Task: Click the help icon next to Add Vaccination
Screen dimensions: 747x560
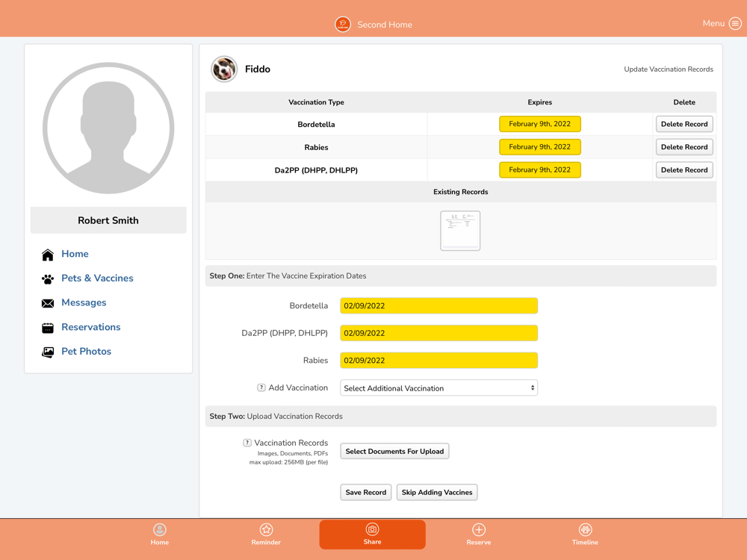Action: (x=261, y=388)
